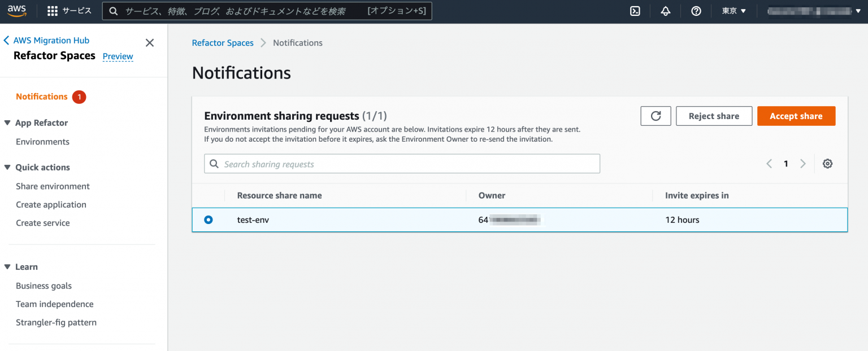Accept the pending environment share
The height and width of the screenshot is (351, 868).
[x=796, y=116]
